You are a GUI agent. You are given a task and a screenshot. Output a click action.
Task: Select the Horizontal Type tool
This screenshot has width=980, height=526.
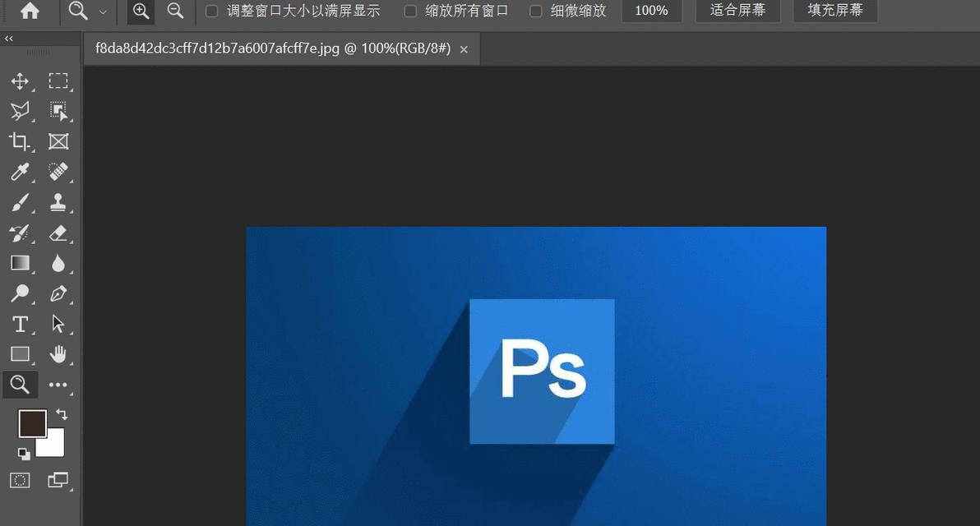(x=20, y=324)
